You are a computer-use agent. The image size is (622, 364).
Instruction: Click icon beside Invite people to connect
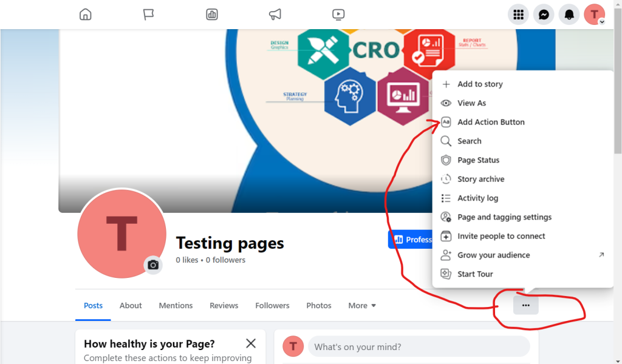click(x=446, y=236)
